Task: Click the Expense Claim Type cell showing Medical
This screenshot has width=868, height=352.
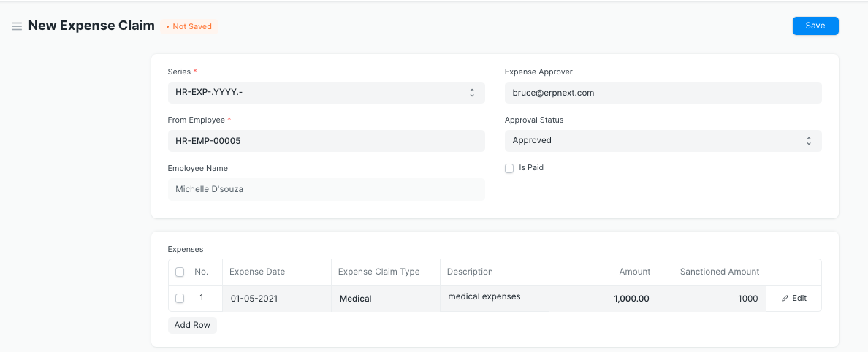Action: click(385, 299)
